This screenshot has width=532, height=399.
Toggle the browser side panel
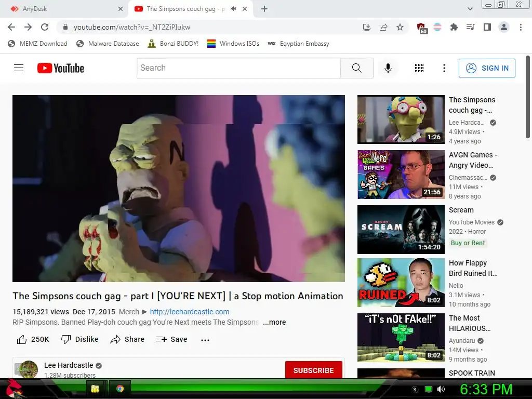[x=487, y=27]
